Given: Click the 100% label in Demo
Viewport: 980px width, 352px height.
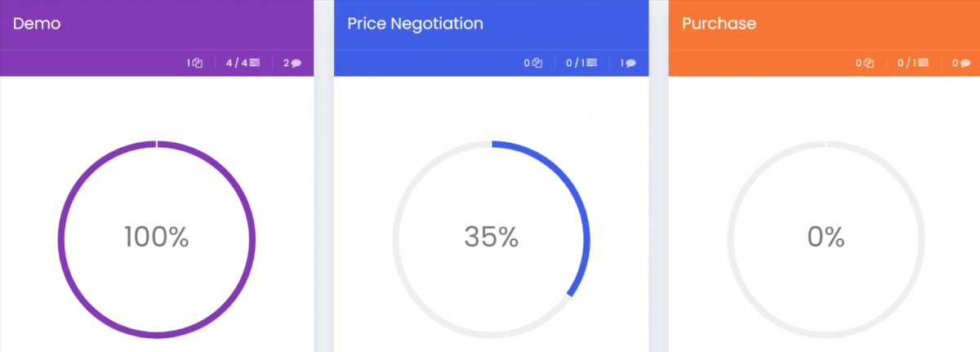Looking at the screenshot, I should (157, 237).
